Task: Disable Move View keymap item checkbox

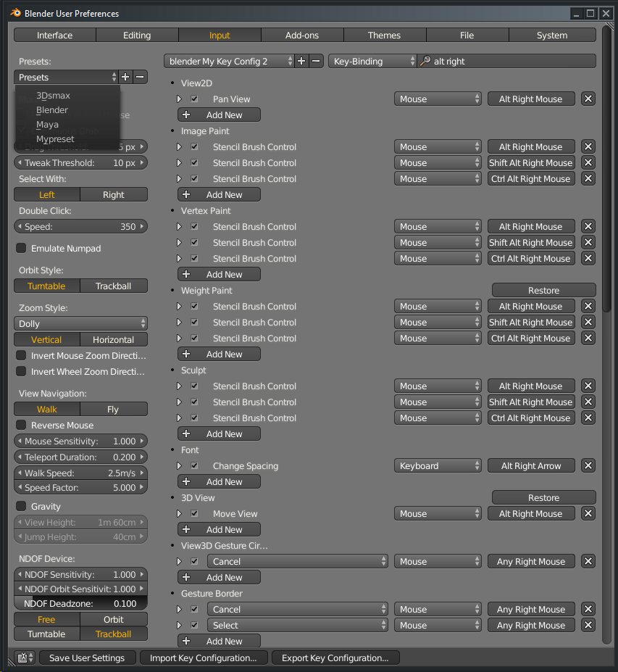Action: (194, 513)
